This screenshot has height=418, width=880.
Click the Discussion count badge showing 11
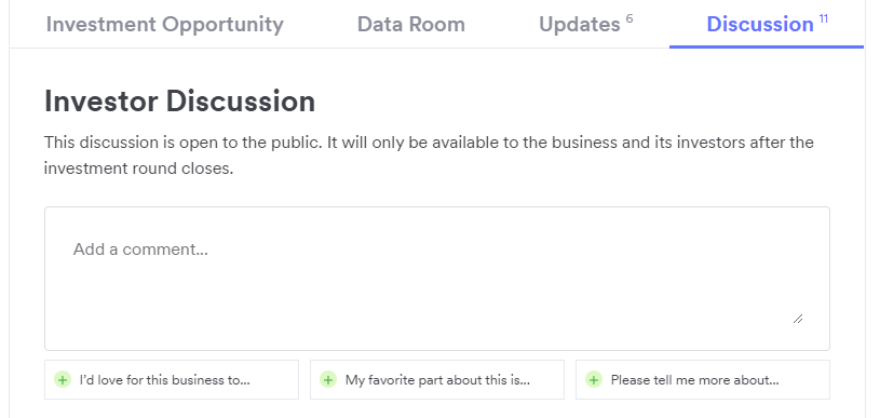coord(823,19)
